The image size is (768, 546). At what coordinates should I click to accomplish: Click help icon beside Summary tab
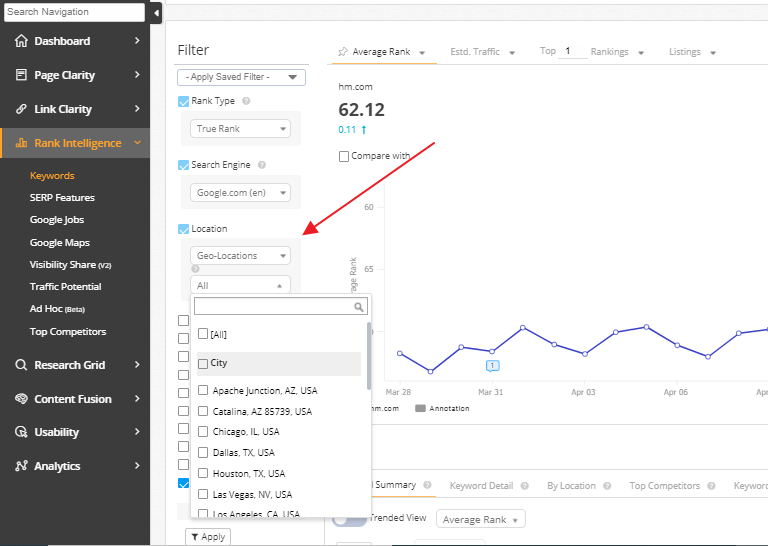coord(427,485)
